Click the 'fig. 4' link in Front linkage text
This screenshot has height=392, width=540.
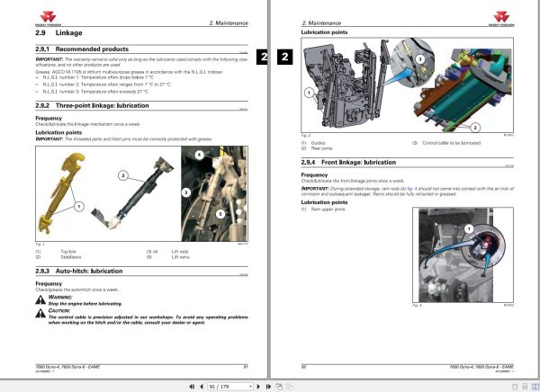pos(412,189)
